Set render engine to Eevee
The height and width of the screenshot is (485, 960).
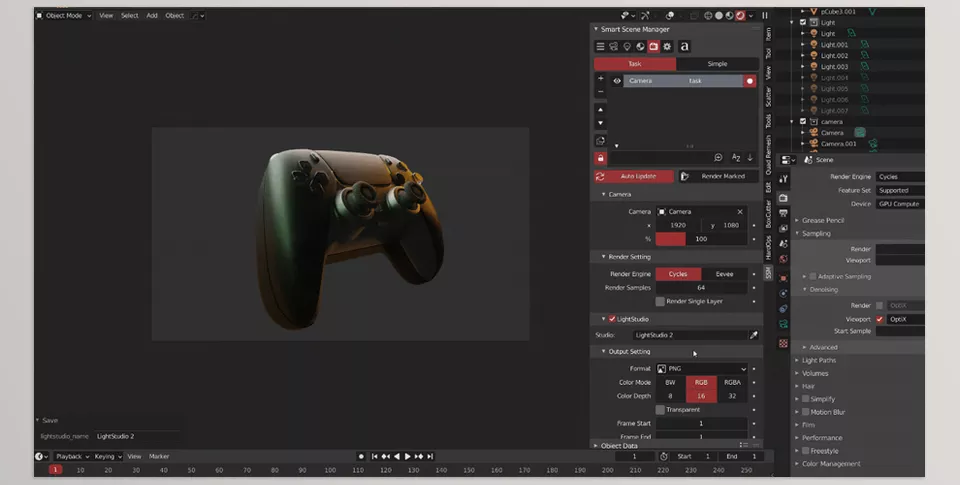point(724,274)
